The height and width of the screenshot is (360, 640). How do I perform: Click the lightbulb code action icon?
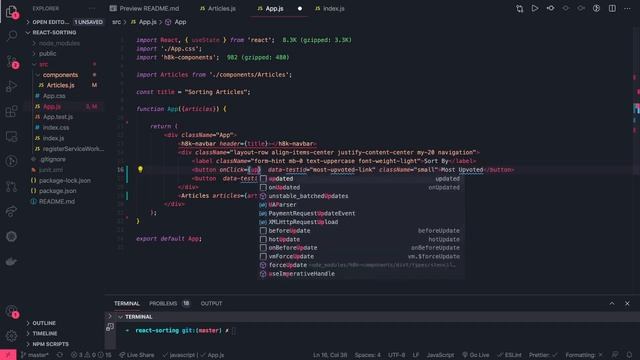pos(140,169)
